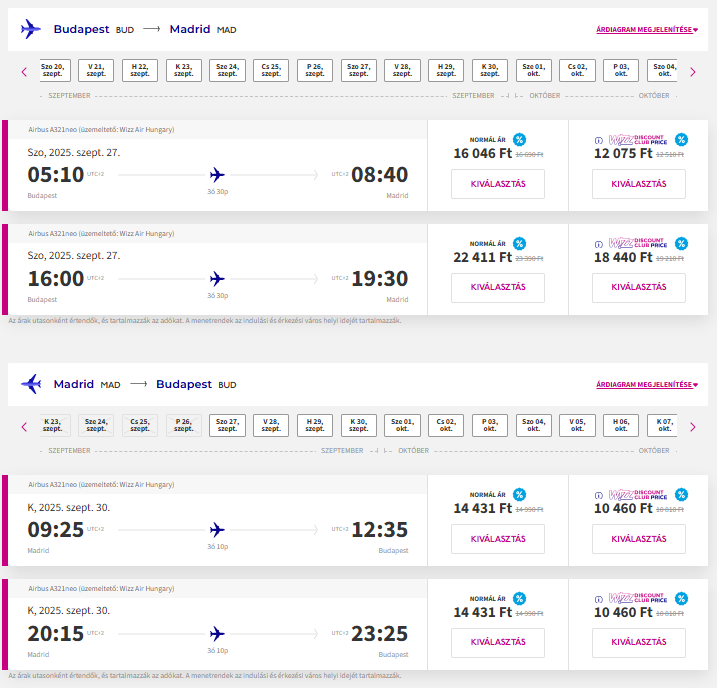This screenshot has width=717, height=688.
Task: Click info icon beside 12 075 Ft Wizz Discount Club price
Action: point(598,139)
